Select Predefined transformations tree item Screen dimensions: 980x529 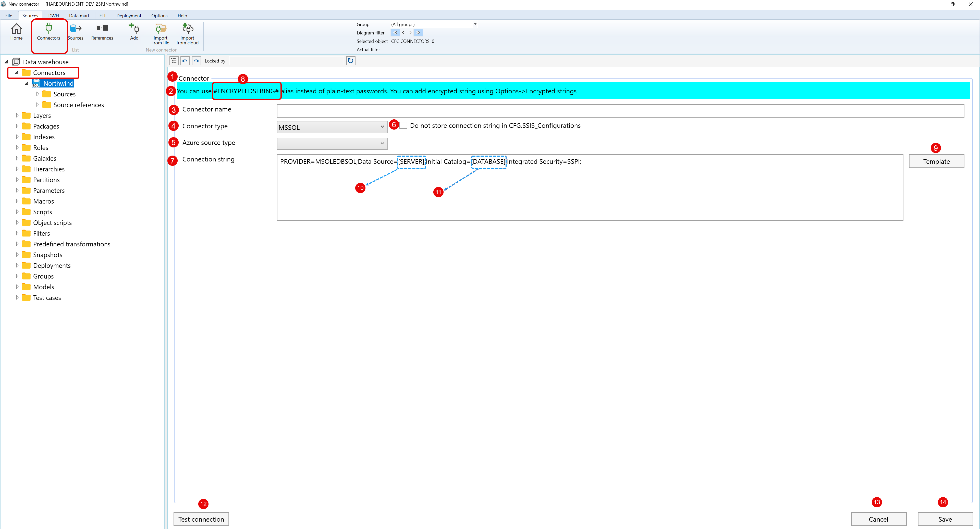click(x=71, y=244)
